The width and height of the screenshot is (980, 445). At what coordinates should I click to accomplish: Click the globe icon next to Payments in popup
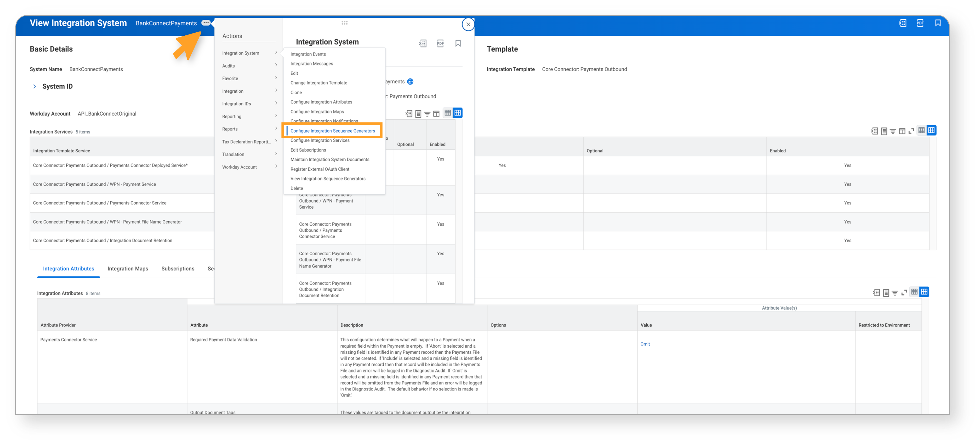(410, 81)
